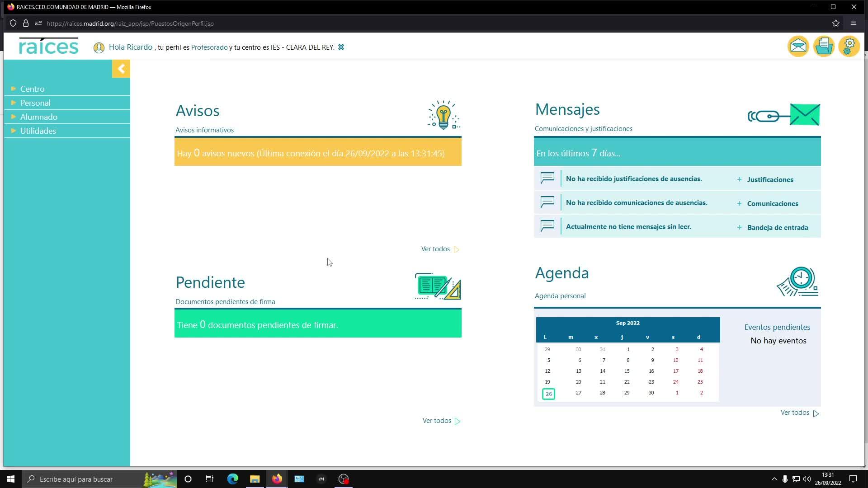Open the documents folder icon in header
This screenshot has height=488, width=868.
click(x=824, y=46)
